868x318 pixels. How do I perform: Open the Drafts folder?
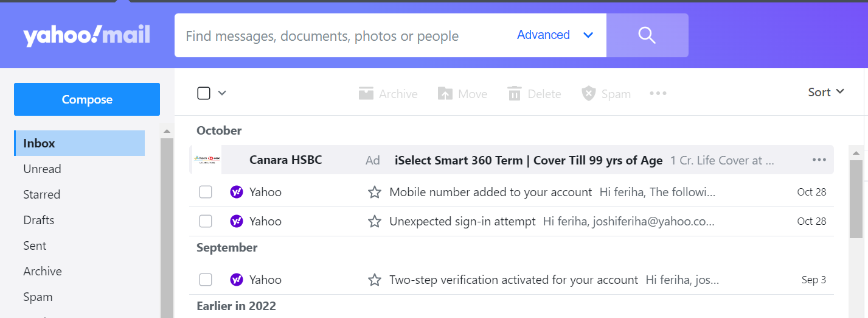point(80,220)
